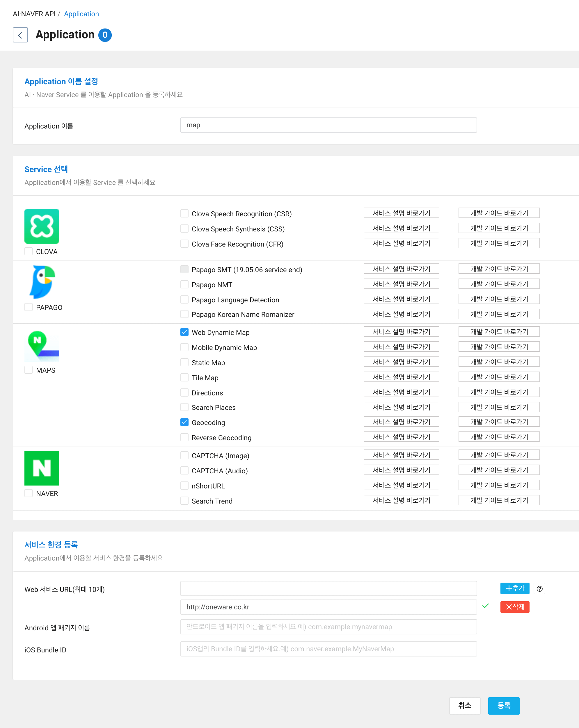Enable Papago Language Detection checkbox
This screenshot has height=728, width=579.
click(184, 299)
